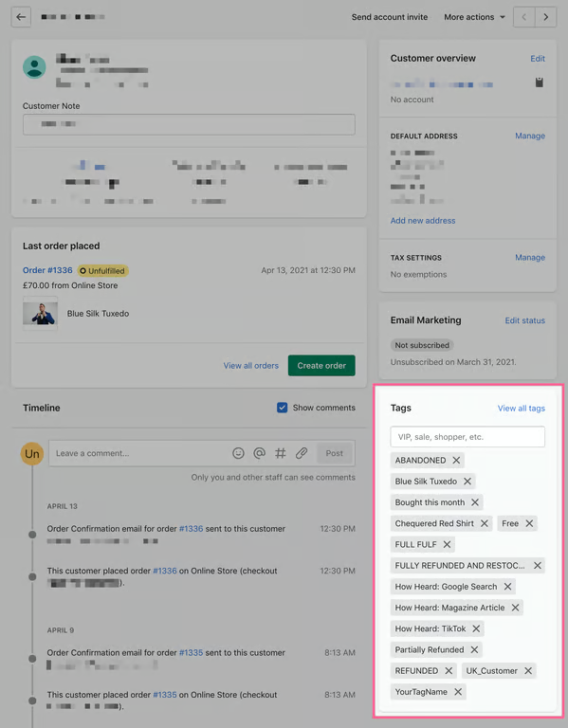
Task: Remove the ABANDONED tag
Action: coord(456,460)
